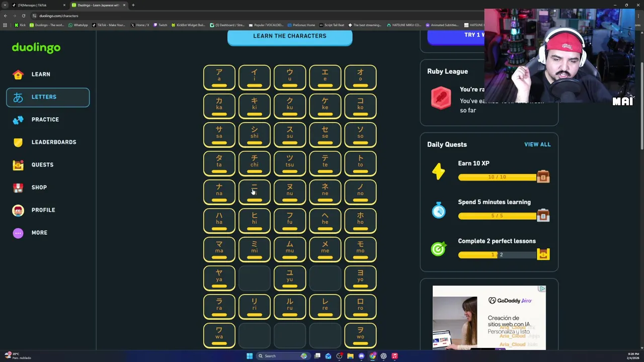Click the Duolingo logo
The height and width of the screenshot is (362, 644).
coord(36,47)
